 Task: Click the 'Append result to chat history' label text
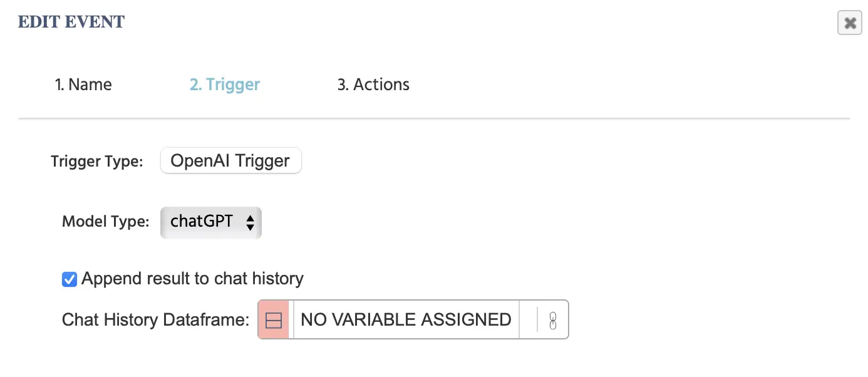click(x=192, y=279)
